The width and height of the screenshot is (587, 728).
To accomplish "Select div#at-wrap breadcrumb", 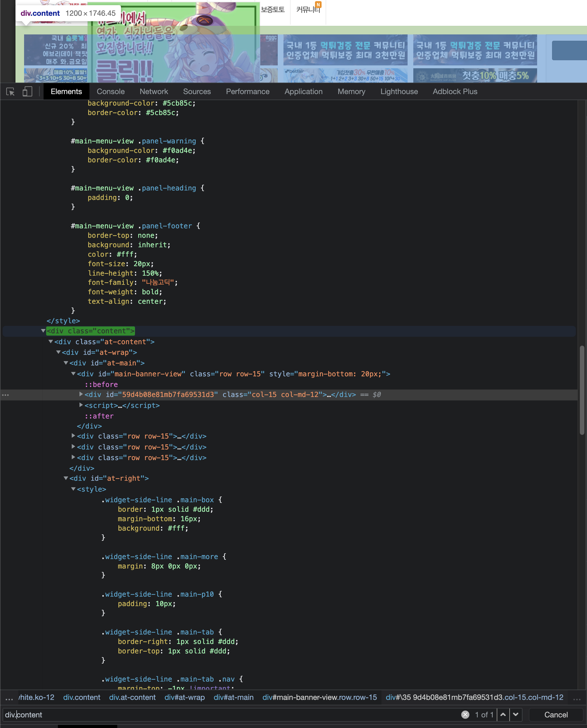I will pyautogui.click(x=184, y=697).
